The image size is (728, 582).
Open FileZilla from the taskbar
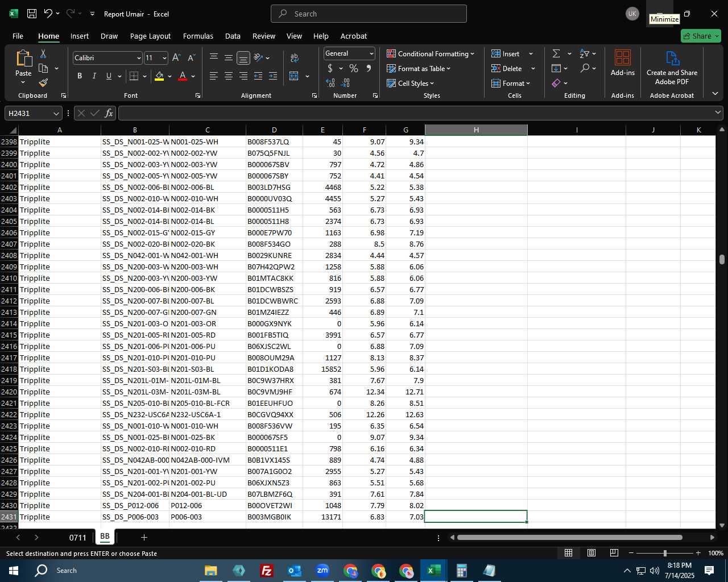coord(266,570)
